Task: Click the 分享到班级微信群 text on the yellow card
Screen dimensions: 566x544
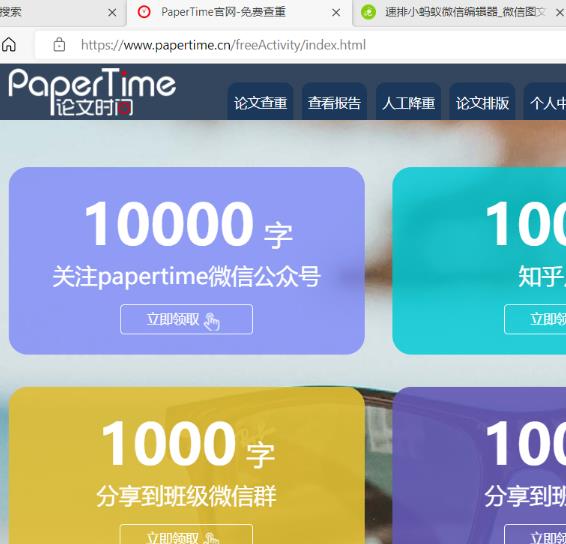Action: click(x=186, y=496)
